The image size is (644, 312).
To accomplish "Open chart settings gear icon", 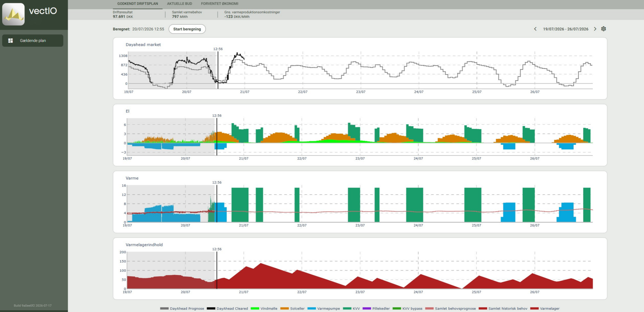I will click(x=603, y=29).
